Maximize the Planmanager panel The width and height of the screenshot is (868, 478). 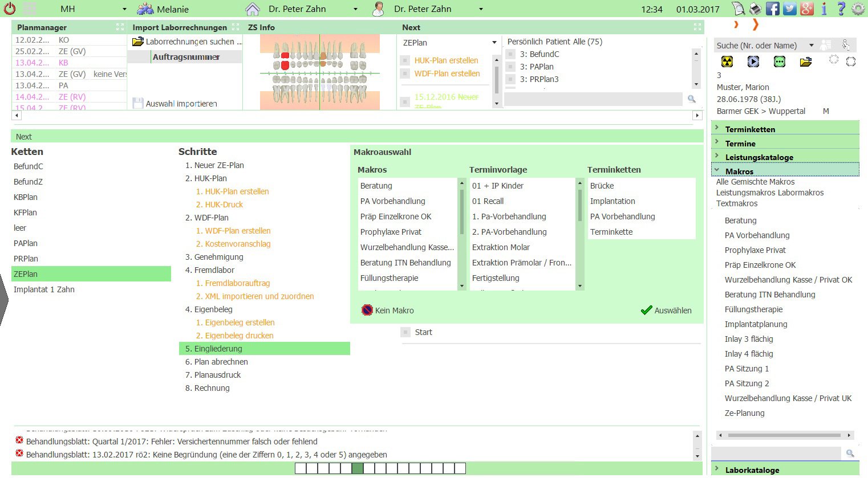point(120,27)
